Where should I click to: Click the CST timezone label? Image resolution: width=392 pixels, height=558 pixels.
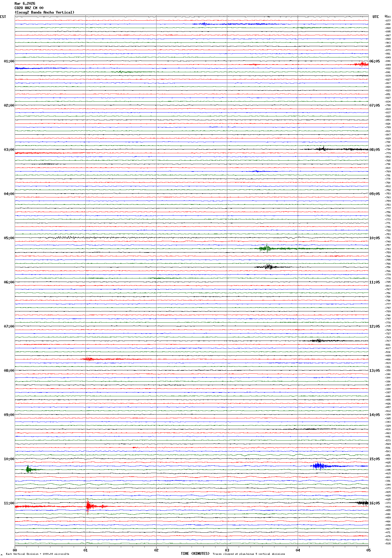[x=3, y=17]
